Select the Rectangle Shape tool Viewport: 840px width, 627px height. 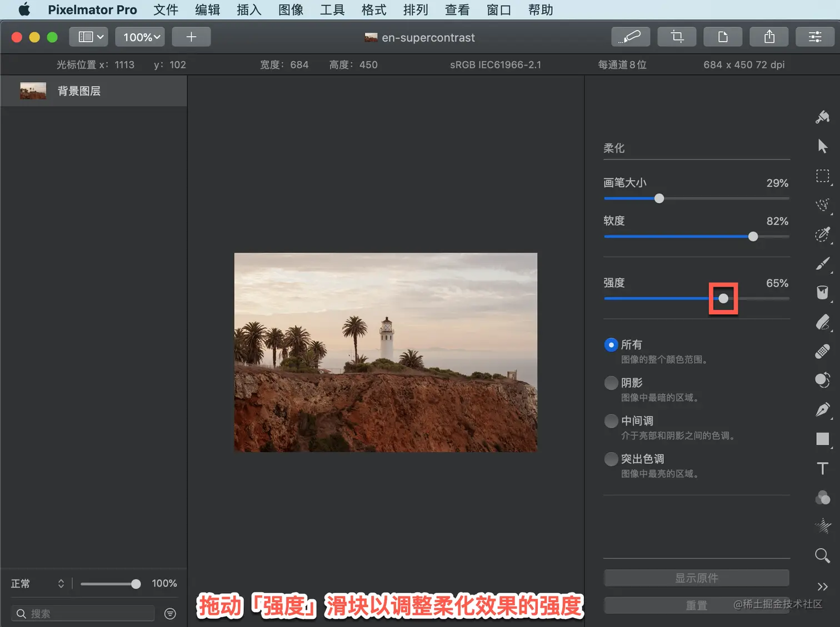pos(823,439)
